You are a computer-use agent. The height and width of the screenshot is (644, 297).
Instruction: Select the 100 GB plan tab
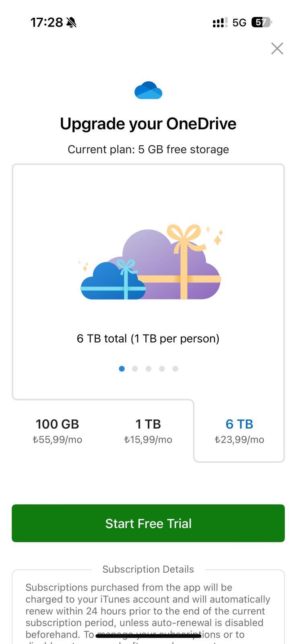point(58,431)
